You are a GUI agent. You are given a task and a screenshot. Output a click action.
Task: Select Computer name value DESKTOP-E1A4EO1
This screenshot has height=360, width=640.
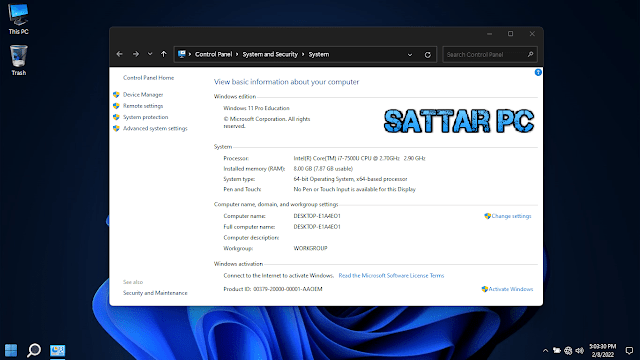tap(317, 216)
